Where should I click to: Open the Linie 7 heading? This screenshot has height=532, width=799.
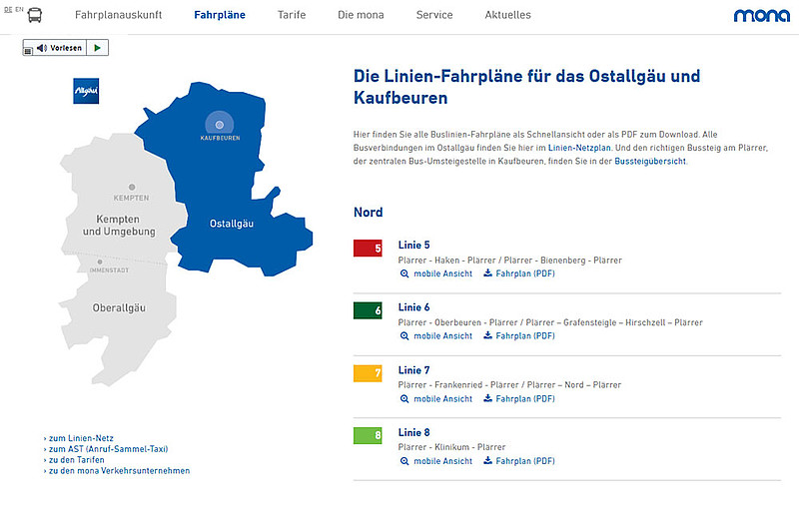[413, 370]
